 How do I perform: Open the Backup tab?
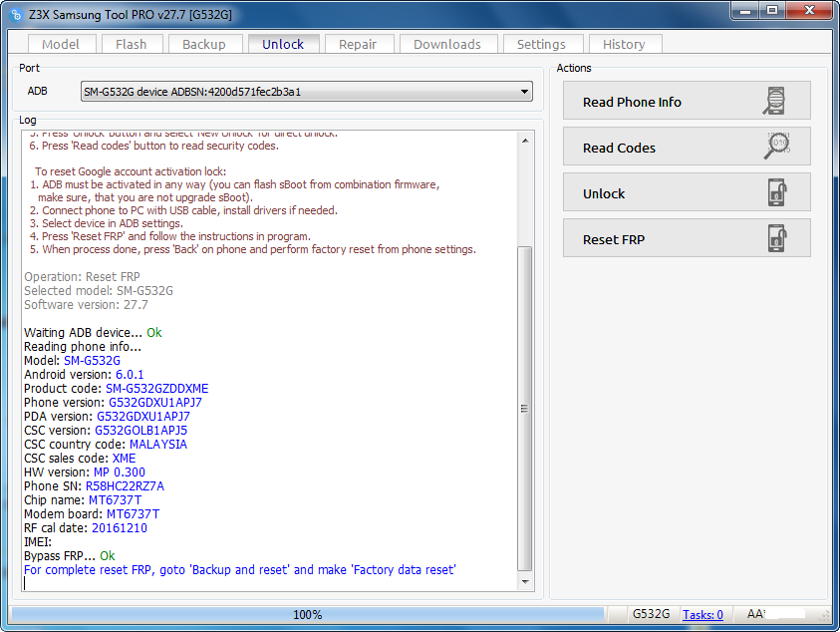pyautogui.click(x=204, y=44)
